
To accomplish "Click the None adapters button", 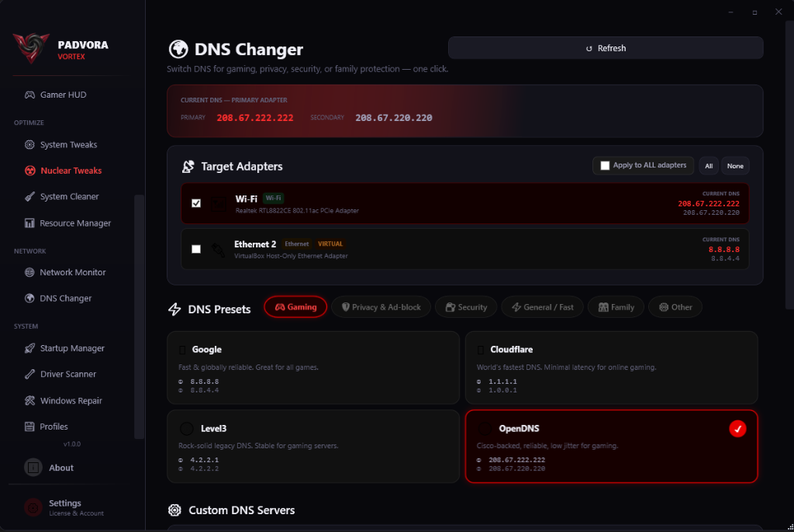I will click(x=735, y=166).
